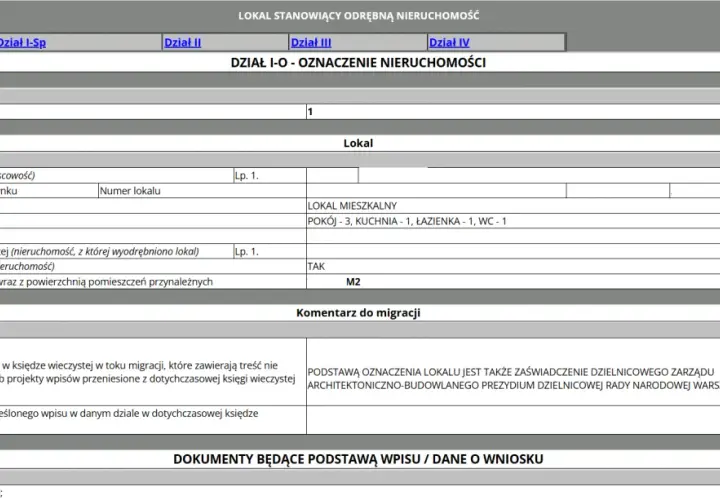The height and width of the screenshot is (500, 720).
Task: Click the wyodrębniono lokal row label
Action: tap(99, 252)
